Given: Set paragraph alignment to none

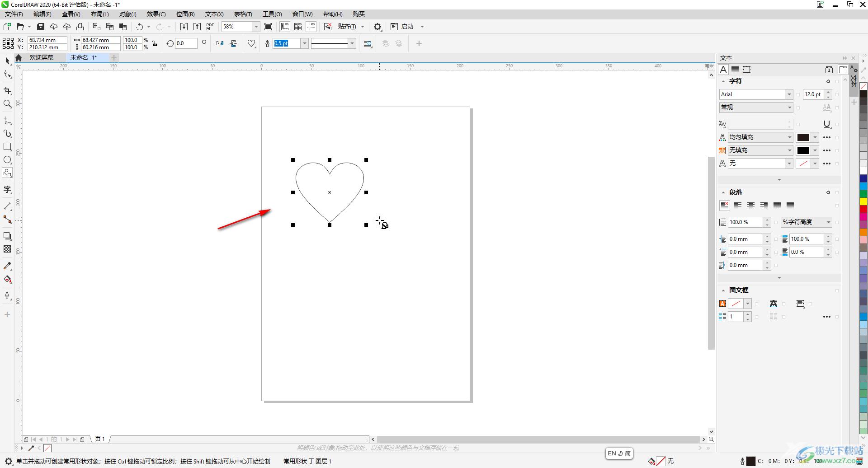Looking at the screenshot, I should click(724, 206).
